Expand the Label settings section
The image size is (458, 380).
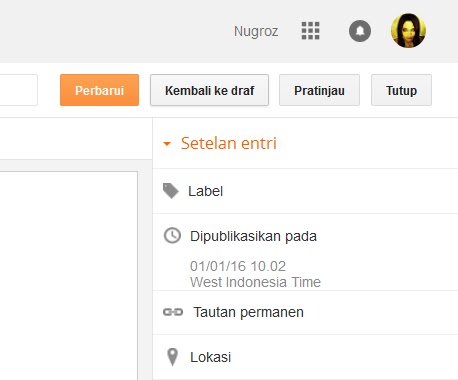[305, 191]
